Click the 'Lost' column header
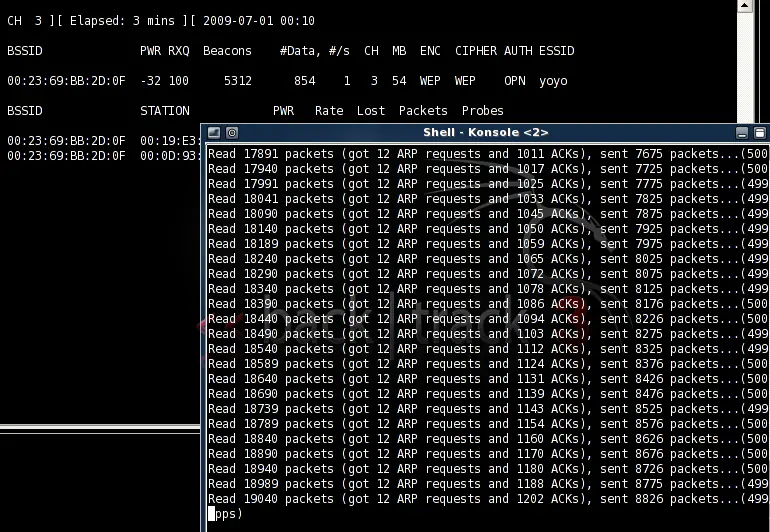The width and height of the screenshot is (770, 532). click(x=371, y=111)
